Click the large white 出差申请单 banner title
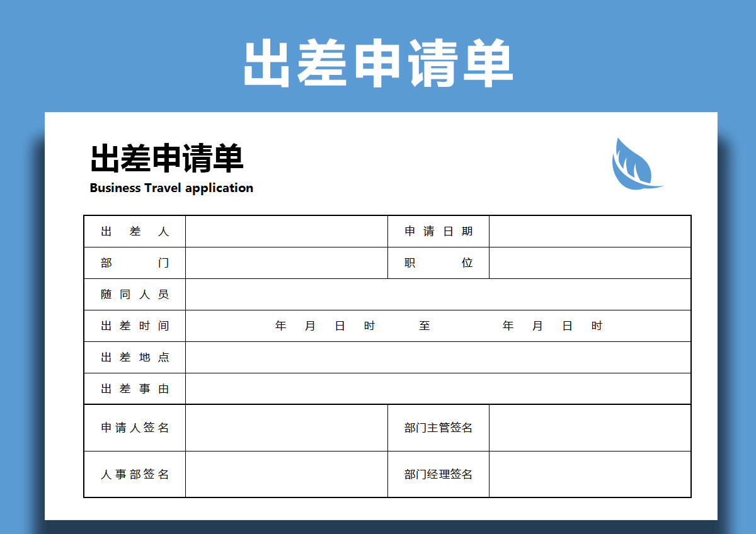The width and height of the screenshot is (756, 534). coord(378,63)
